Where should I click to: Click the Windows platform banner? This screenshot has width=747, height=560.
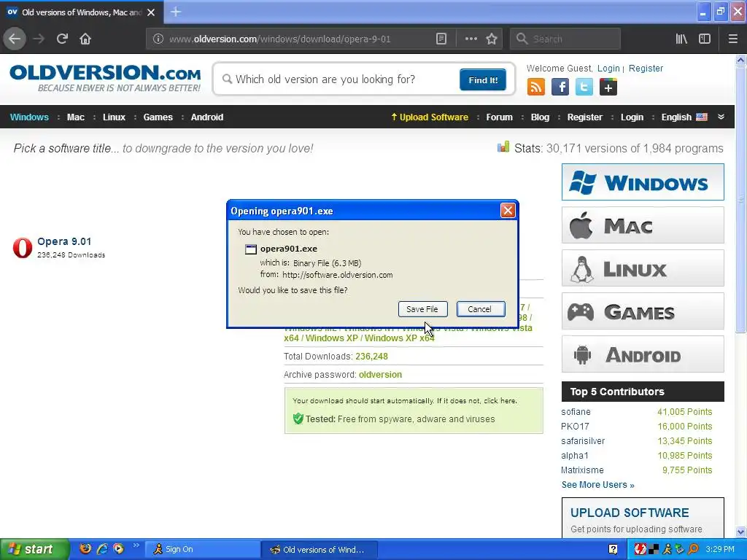tap(643, 182)
